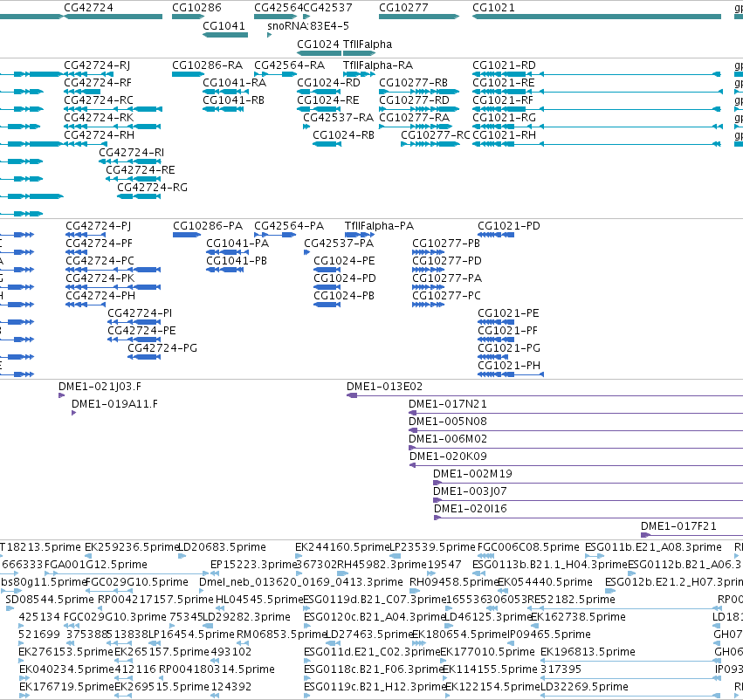The width and height of the screenshot is (743, 700).
Task: Open the CG42537-RA transcript label
Action: point(339,118)
